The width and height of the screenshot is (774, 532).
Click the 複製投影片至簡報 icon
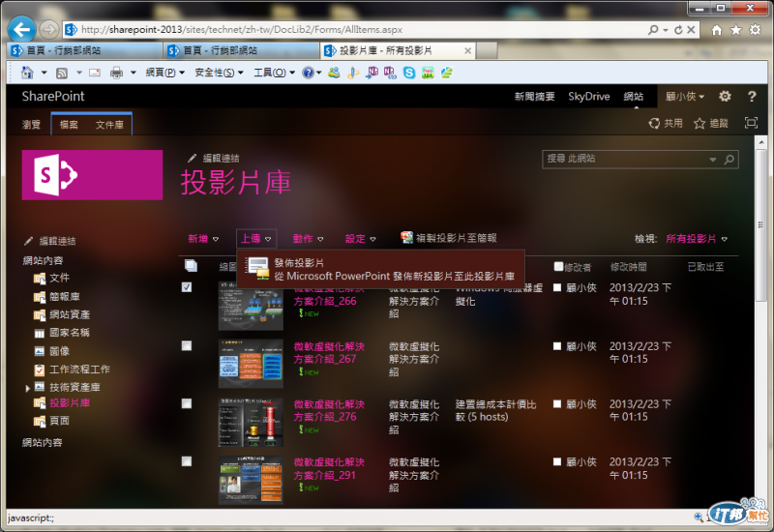coord(406,238)
